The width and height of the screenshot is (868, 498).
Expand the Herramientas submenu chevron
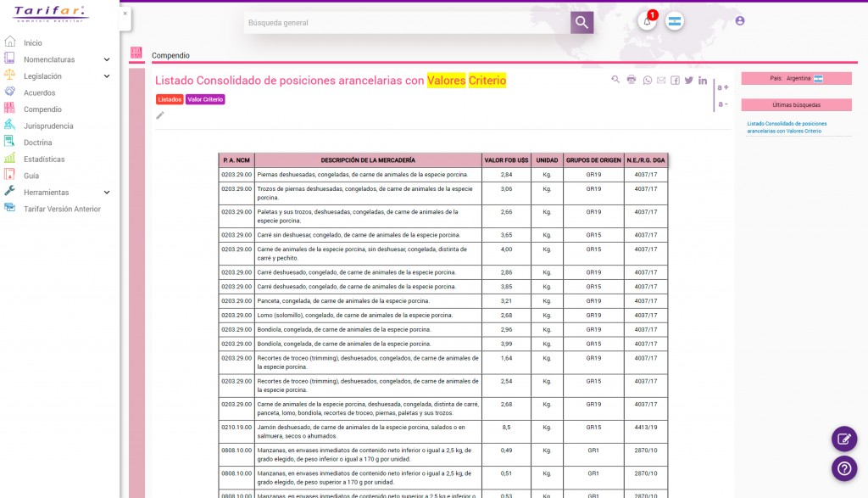click(x=107, y=193)
